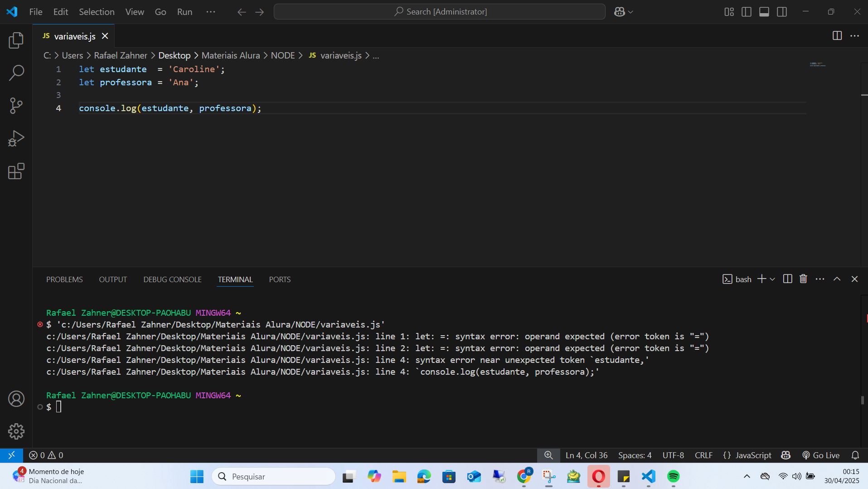Open the Selection menu
868x489 pixels.
[97, 12]
